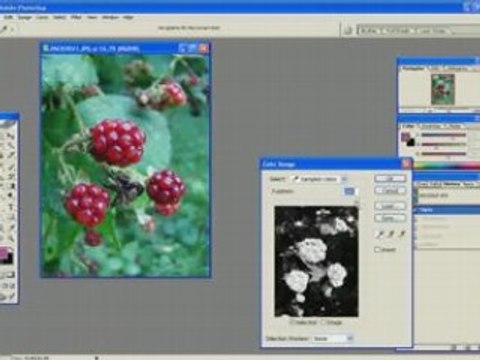Click the Save button in Color Range
The width and height of the screenshot is (480, 360).
390,218
